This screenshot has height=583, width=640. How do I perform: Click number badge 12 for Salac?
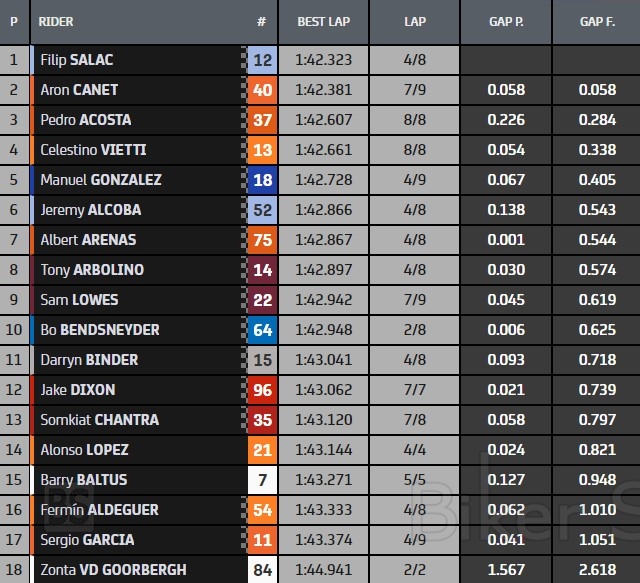263,60
